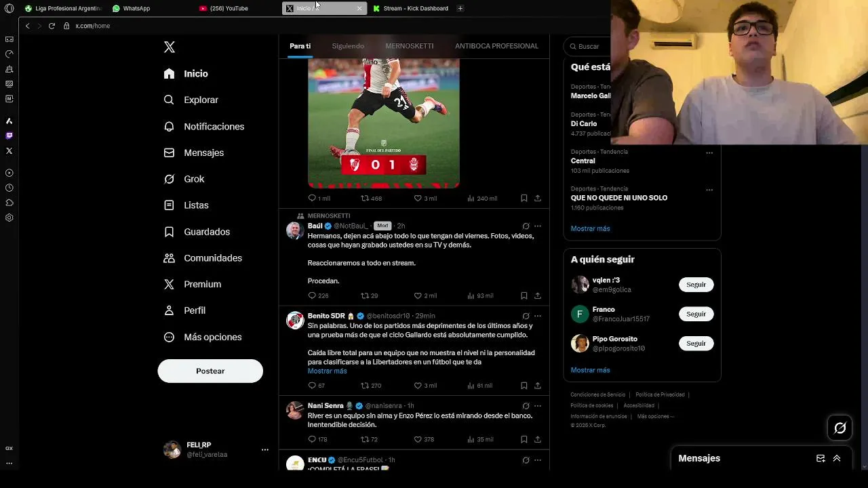The height and width of the screenshot is (488, 868).
Task: Open floating Grok button
Action: click(x=840, y=428)
